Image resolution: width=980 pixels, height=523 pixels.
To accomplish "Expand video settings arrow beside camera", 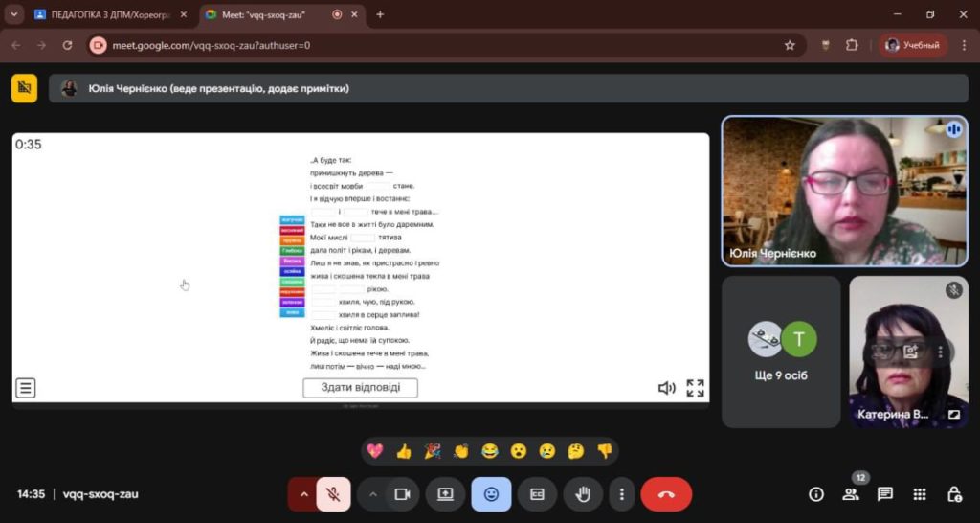I will point(373,494).
